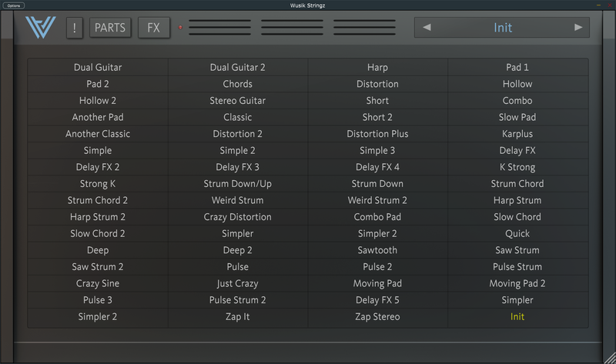Select the Combo Pad preset

click(x=377, y=217)
